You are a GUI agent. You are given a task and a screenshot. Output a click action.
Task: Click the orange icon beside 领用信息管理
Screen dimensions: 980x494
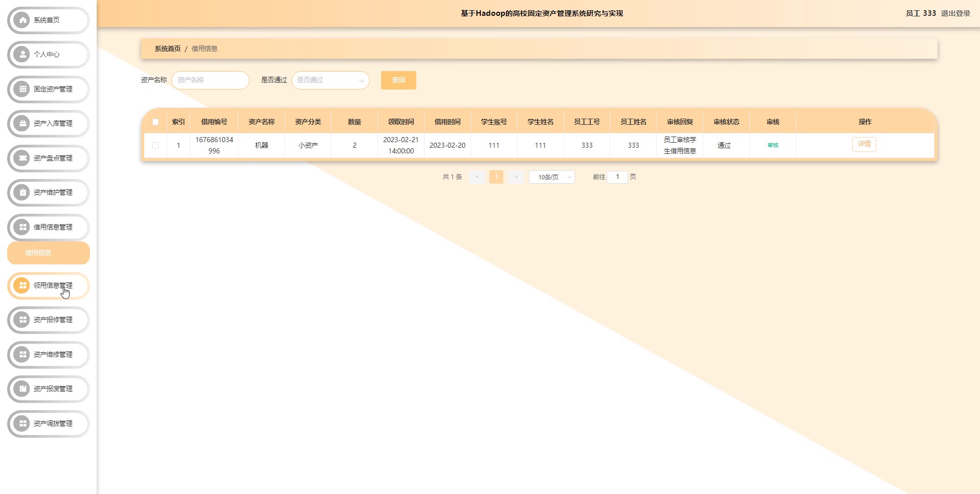[x=23, y=285]
